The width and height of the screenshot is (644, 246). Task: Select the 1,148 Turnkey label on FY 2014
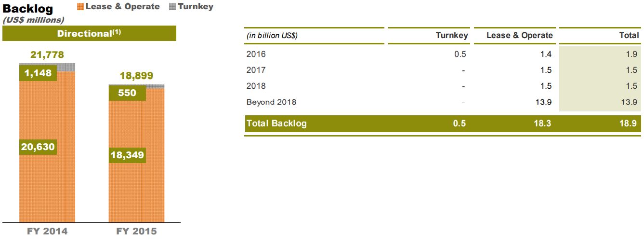click(x=38, y=73)
